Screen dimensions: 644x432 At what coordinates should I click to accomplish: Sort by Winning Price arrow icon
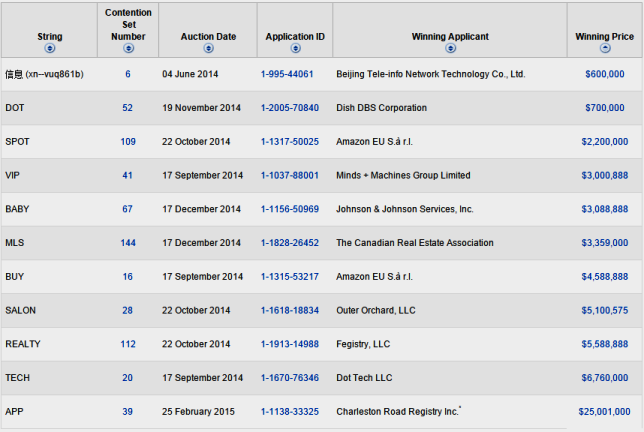click(x=605, y=48)
